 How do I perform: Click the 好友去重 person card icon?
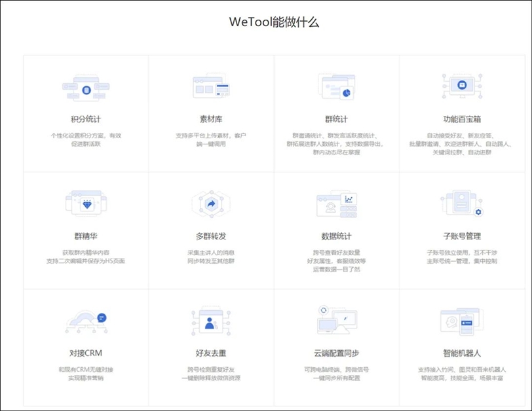pyautogui.click(x=211, y=321)
